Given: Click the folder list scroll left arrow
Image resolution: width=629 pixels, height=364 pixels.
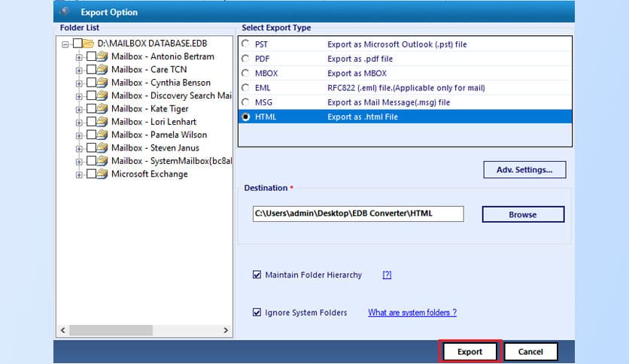Looking at the screenshot, I should [63, 330].
